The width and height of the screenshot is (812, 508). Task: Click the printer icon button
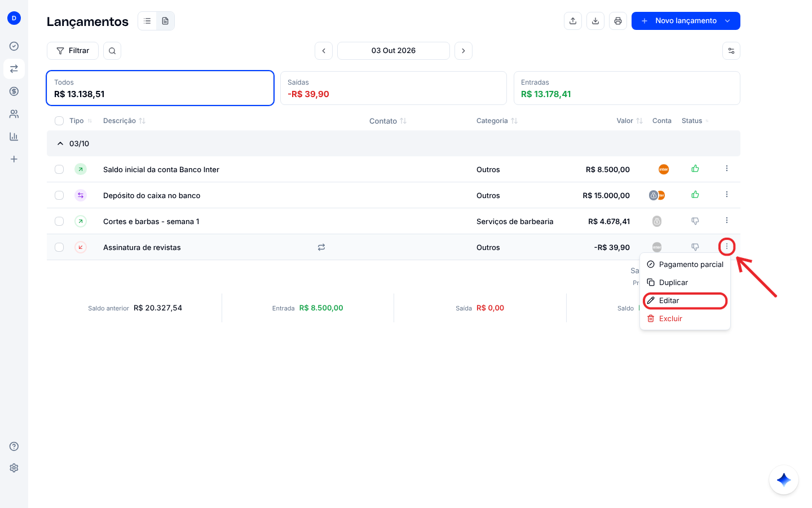(618, 21)
